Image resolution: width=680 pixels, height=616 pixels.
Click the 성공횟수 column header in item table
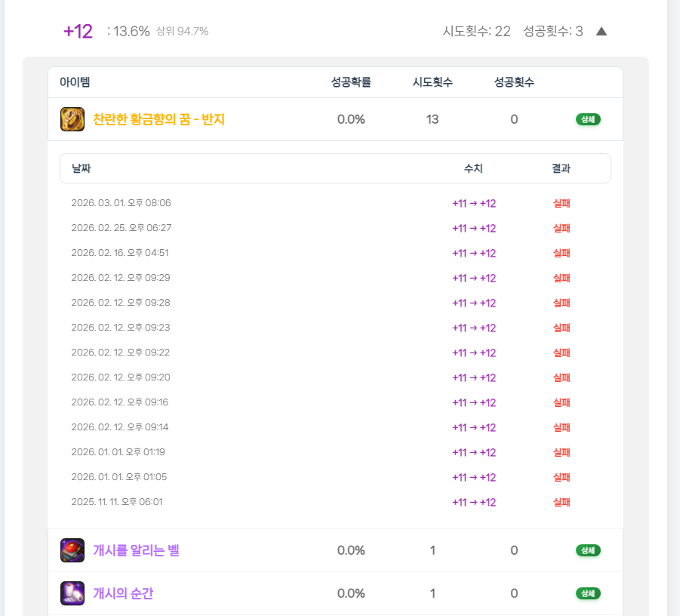pos(514,82)
